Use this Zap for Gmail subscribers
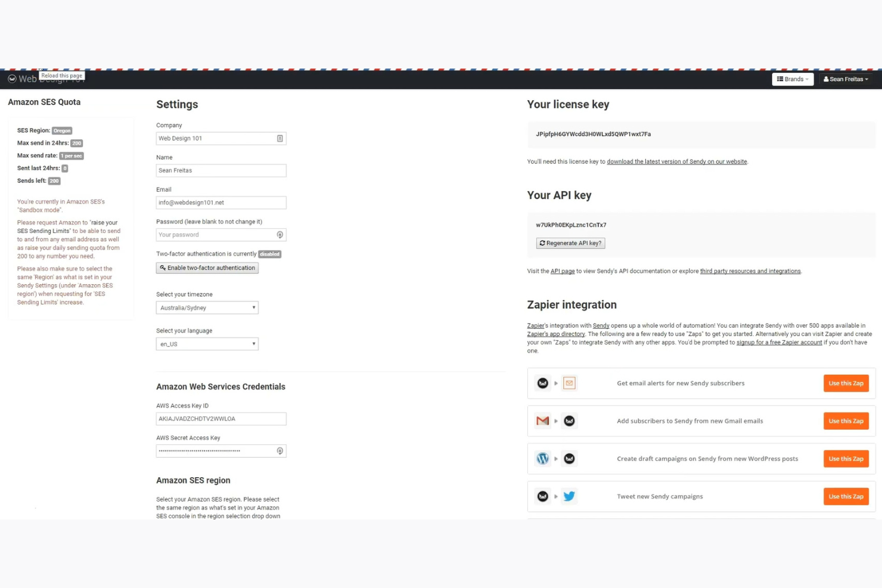Image resolution: width=882 pixels, height=588 pixels. [846, 421]
